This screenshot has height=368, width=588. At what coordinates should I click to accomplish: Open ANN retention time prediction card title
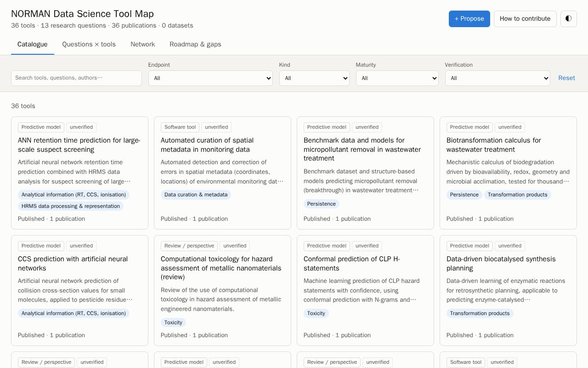pyautogui.click(x=79, y=145)
